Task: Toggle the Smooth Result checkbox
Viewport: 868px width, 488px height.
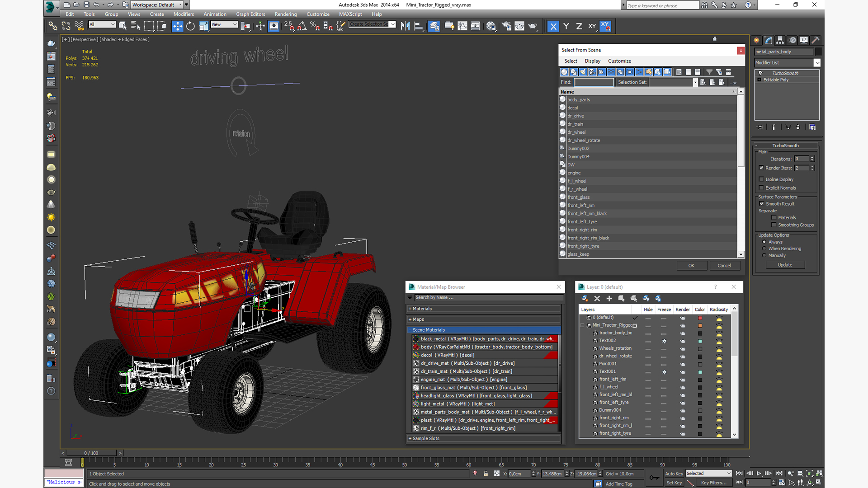Action: point(762,204)
